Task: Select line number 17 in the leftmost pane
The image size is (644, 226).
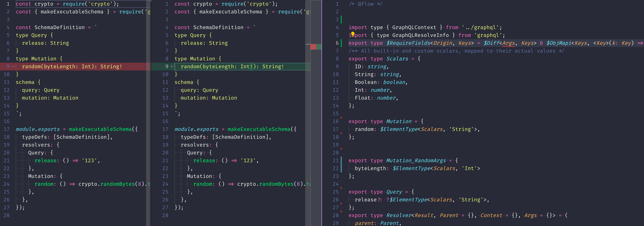Action: pos(7,129)
